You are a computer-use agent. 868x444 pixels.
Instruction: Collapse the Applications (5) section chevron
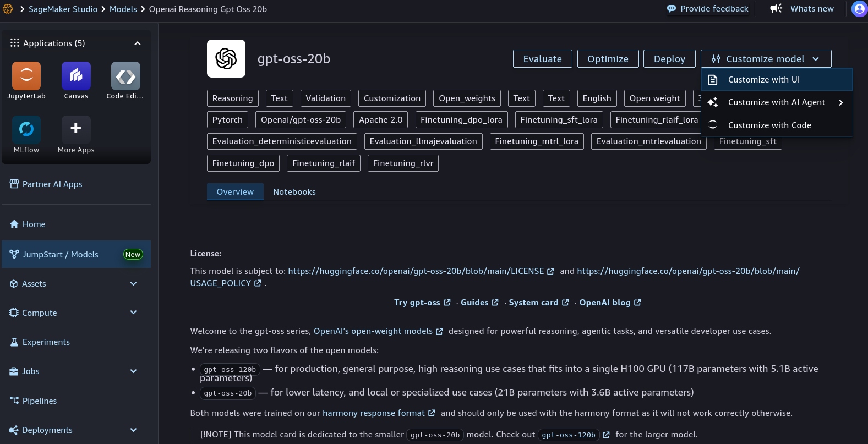coord(138,43)
